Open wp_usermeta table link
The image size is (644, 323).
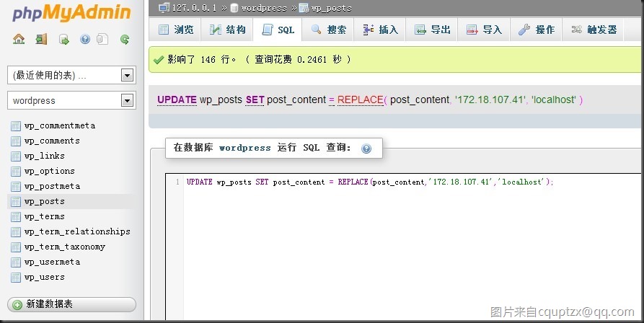point(52,262)
